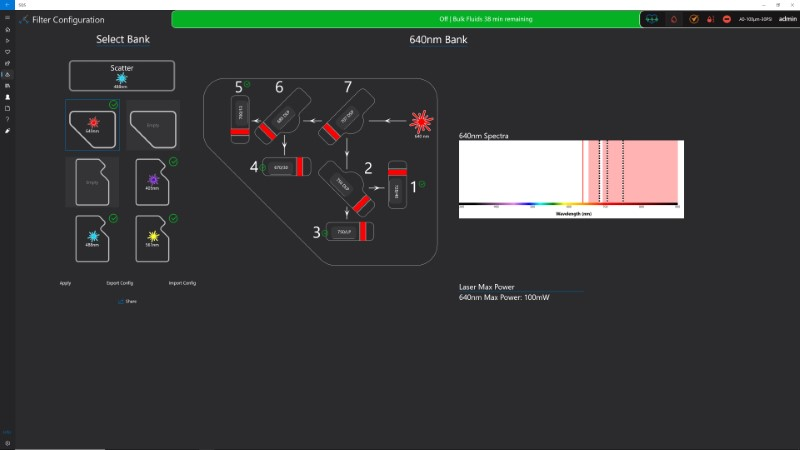Click the red 640 nm laser burst in diagram
800x450 pixels.
[421, 121]
